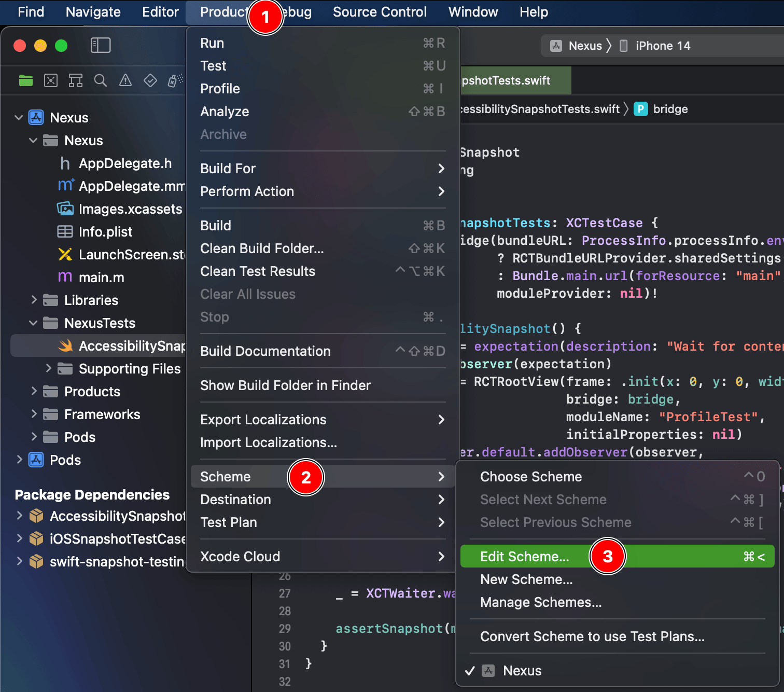784x692 pixels.
Task: Collapse the Nexus group folder
Action: click(33, 141)
